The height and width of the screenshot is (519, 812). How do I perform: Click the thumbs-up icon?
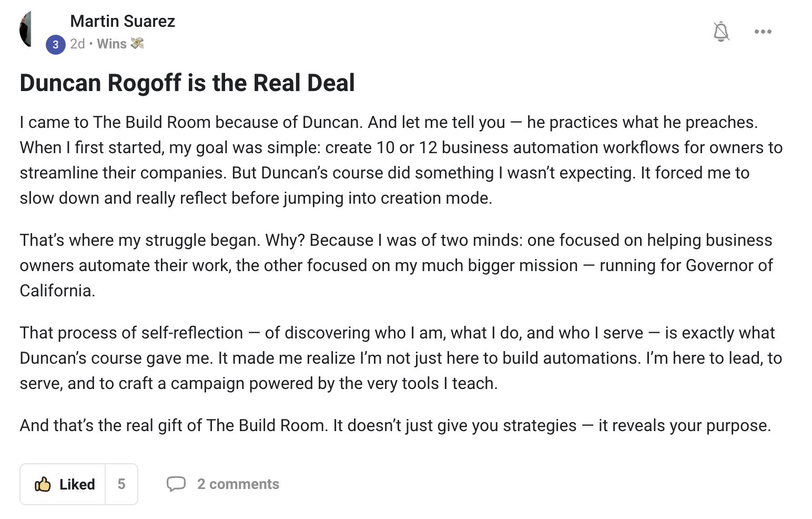click(43, 484)
